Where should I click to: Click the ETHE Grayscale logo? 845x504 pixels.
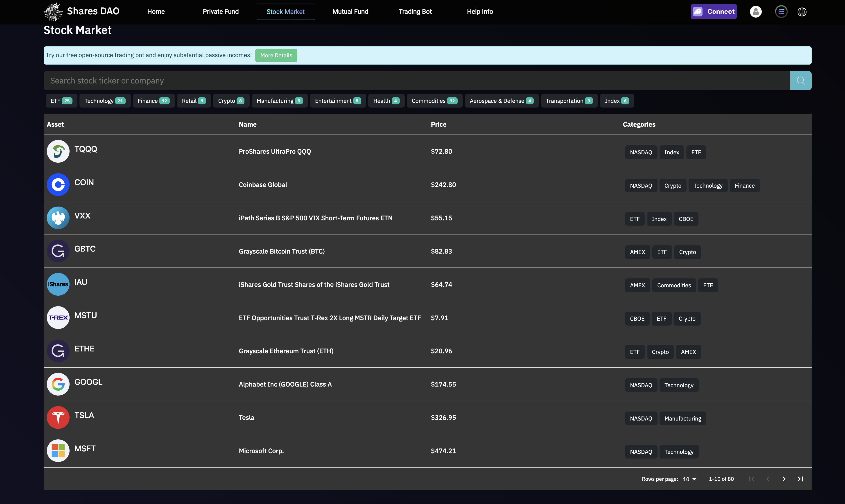click(58, 351)
